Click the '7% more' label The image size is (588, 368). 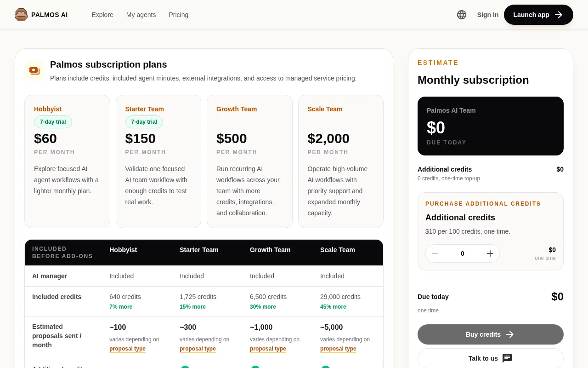pyautogui.click(x=121, y=307)
